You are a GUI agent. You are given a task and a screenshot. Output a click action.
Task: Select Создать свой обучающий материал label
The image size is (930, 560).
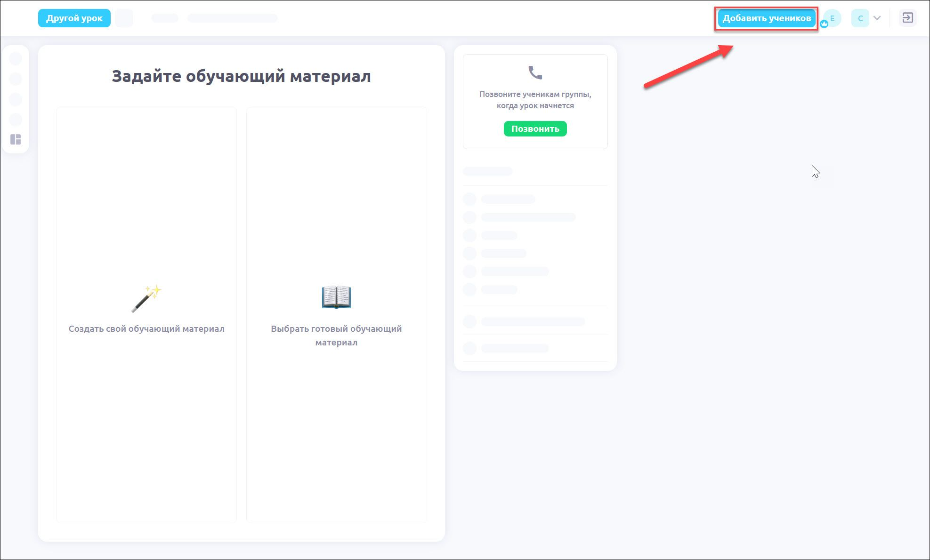pos(146,328)
